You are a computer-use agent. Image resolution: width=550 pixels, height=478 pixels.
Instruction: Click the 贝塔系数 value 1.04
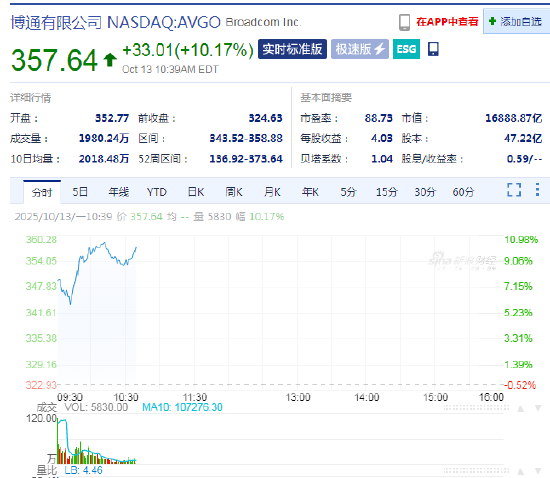pos(382,159)
